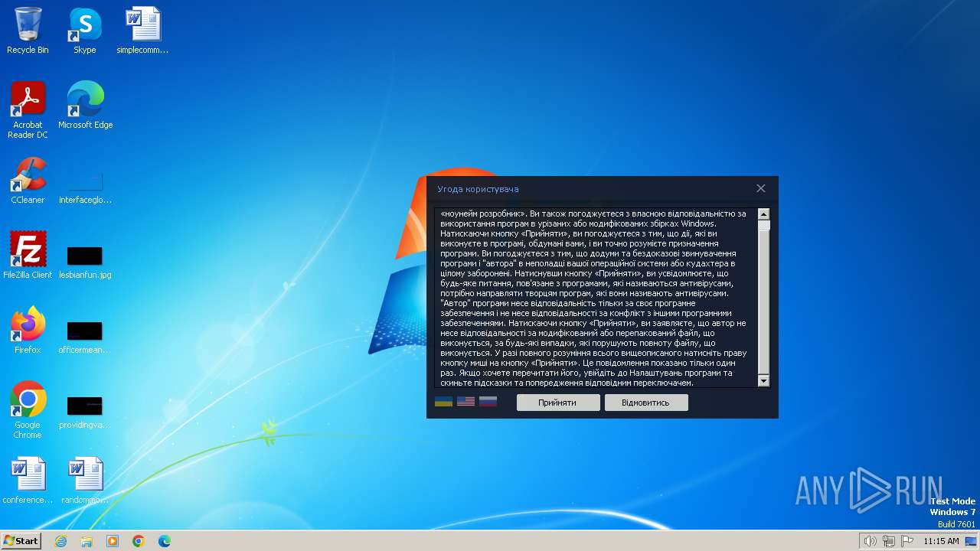Open the network tray icon
The width and height of the screenshot is (980, 551).
pos(889,541)
